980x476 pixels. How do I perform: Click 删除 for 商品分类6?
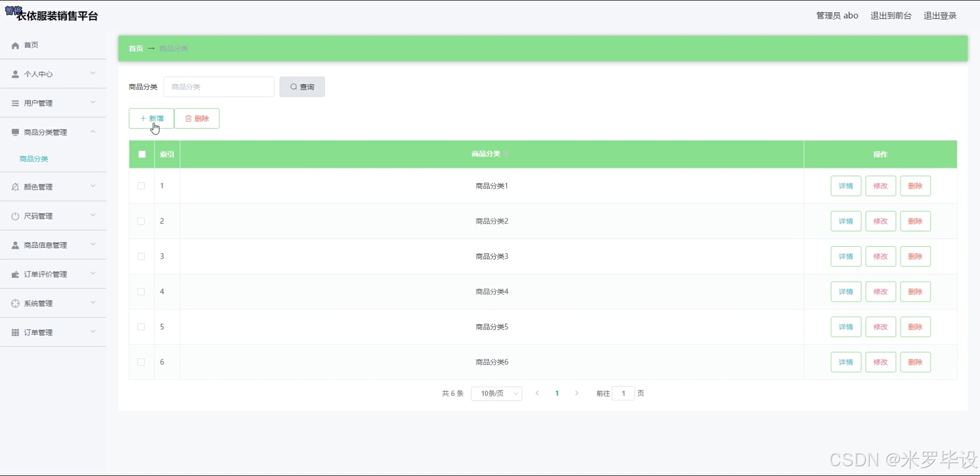(x=915, y=362)
